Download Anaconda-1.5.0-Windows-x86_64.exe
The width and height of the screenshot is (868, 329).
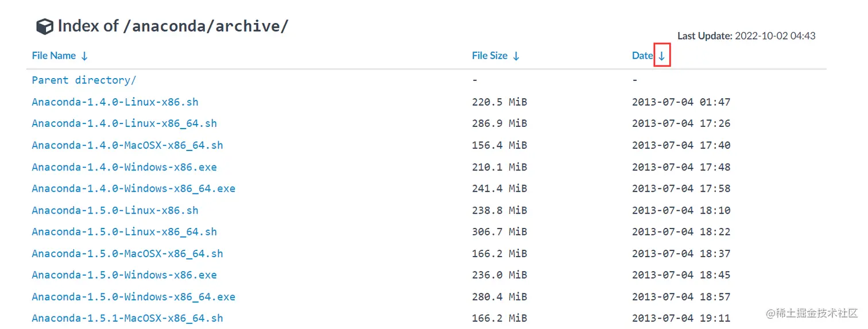tap(134, 297)
